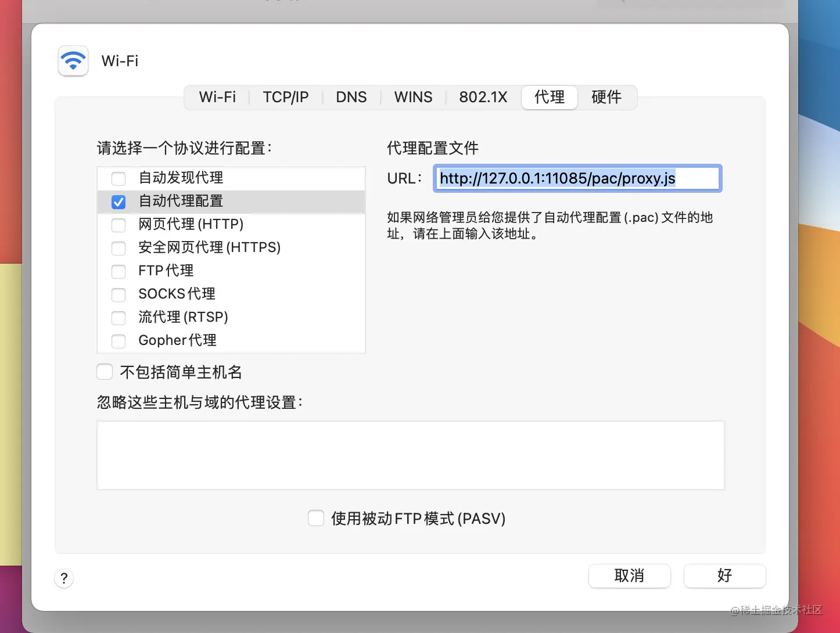Viewport: 840px width, 633px height.
Task: Switch to the TCP/IP tab
Action: pyautogui.click(x=285, y=97)
